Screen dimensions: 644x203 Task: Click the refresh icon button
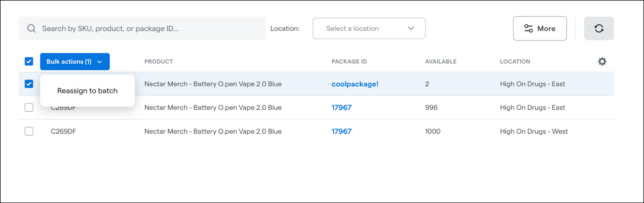(599, 28)
